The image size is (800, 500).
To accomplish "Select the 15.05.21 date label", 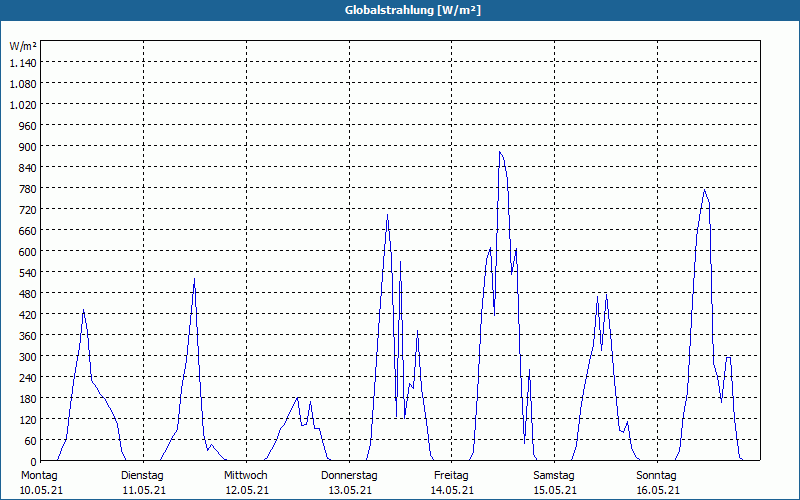I will (x=555, y=491).
